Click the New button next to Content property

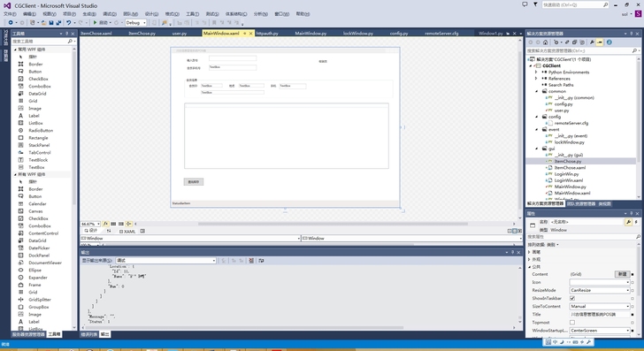click(x=622, y=274)
